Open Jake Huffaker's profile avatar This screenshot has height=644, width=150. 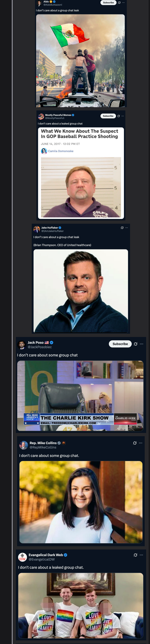pyautogui.click(x=37, y=229)
